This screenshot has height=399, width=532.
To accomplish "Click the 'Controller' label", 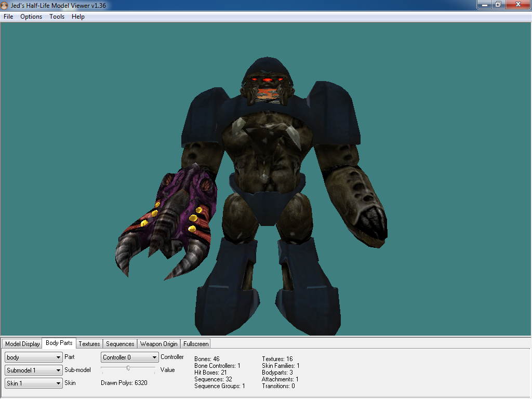I will (x=172, y=357).
